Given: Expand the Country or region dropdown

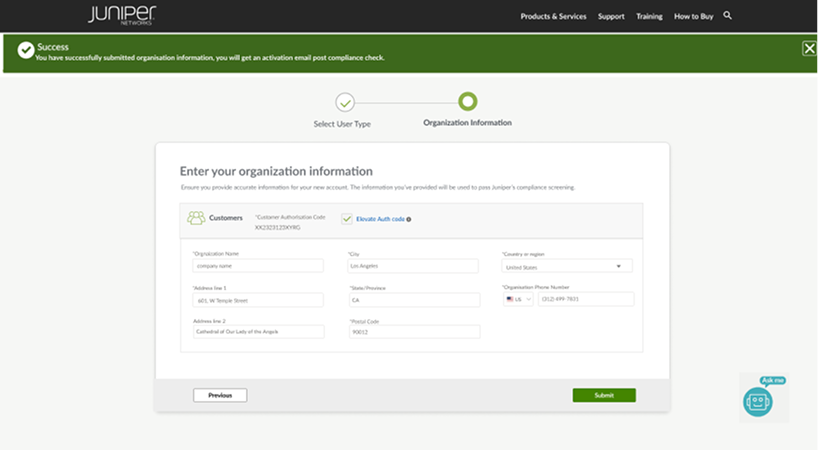Looking at the screenshot, I should [567, 266].
